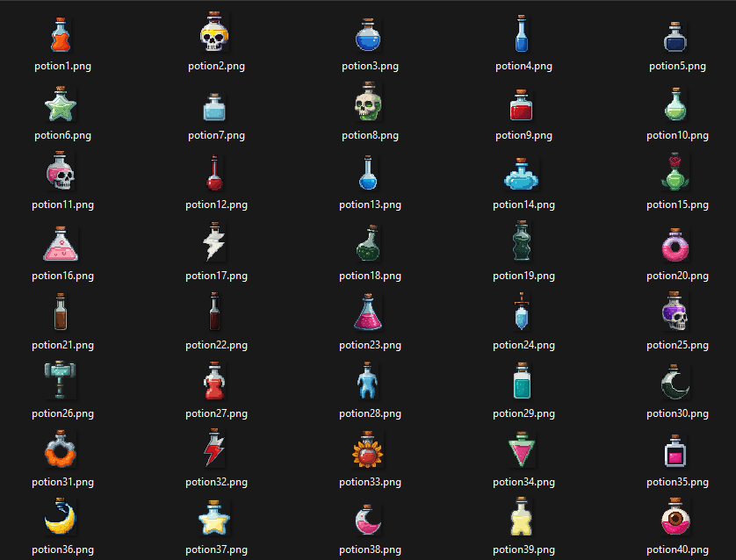Click the potion40.png file name

click(677, 550)
